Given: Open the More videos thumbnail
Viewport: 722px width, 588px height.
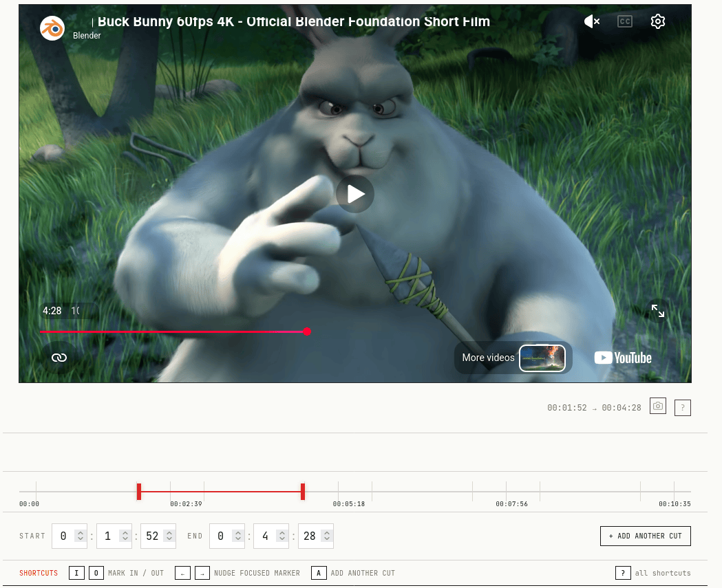Looking at the screenshot, I should [542, 358].
